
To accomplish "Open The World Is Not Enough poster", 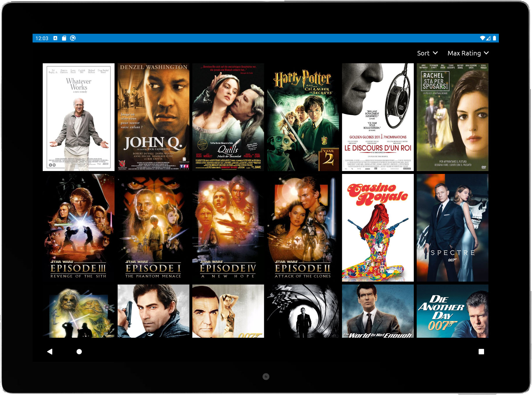I will 378,311.
